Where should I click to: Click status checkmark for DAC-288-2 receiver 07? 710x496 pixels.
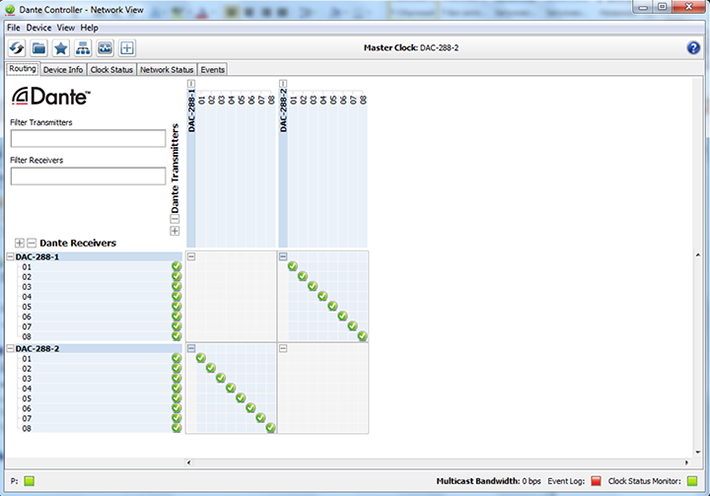click(x=176, y=418)
